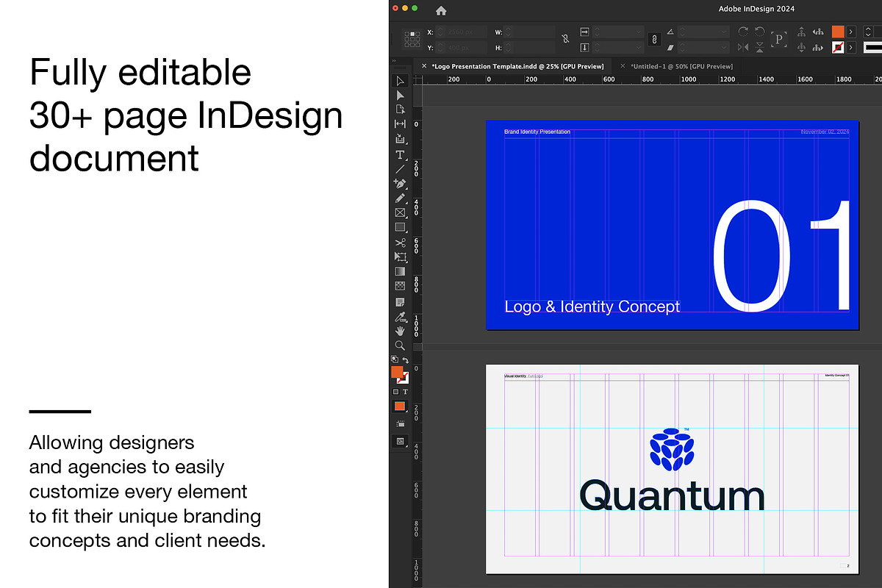This screenshot has height=588, width=882.
Task: Click Rotate 90° counter-clockwise icon
Action: [x=760, y=31]
